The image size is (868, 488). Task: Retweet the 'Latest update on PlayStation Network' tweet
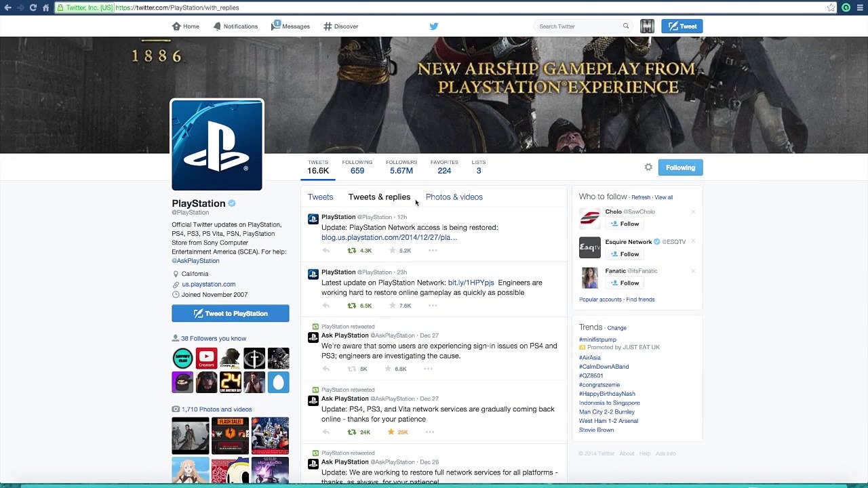pos(351,306)
